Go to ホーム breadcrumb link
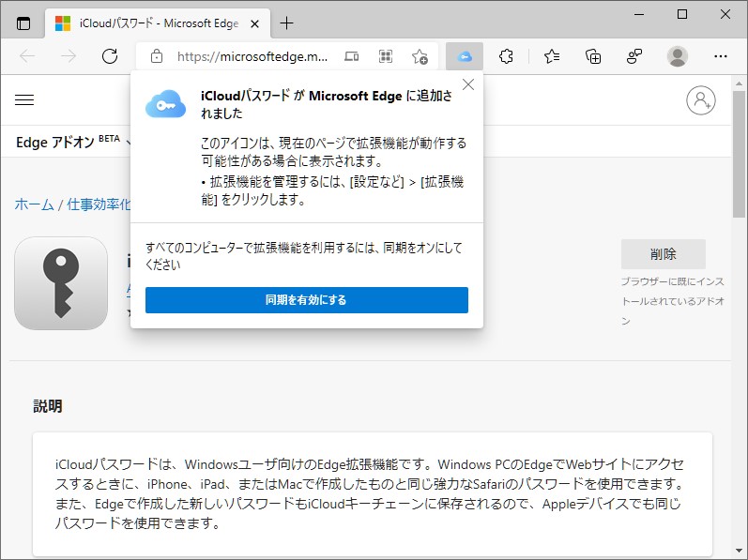This screenshot has width=748, height=560. pos(34,204)
